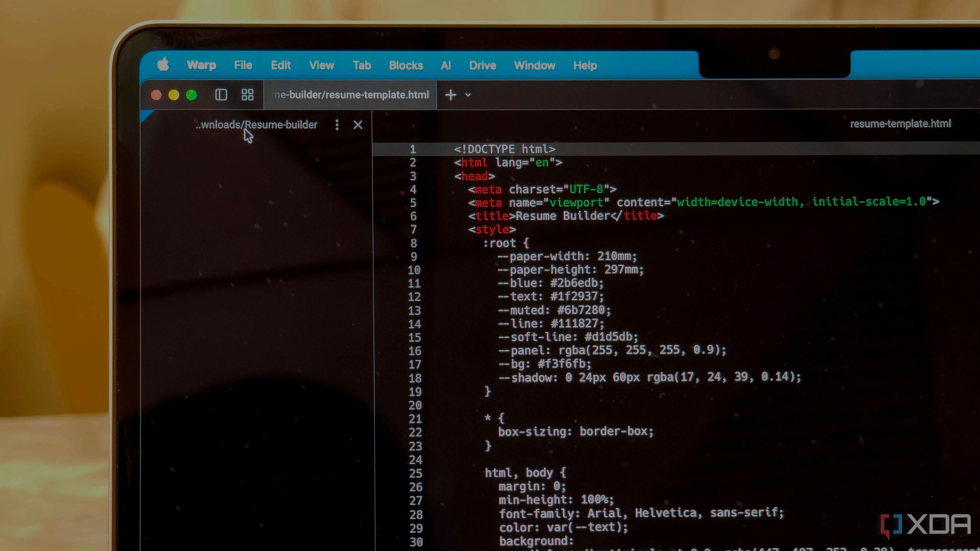Click line number 20 in the gutter
980x551 pixels.
(415, 405)
